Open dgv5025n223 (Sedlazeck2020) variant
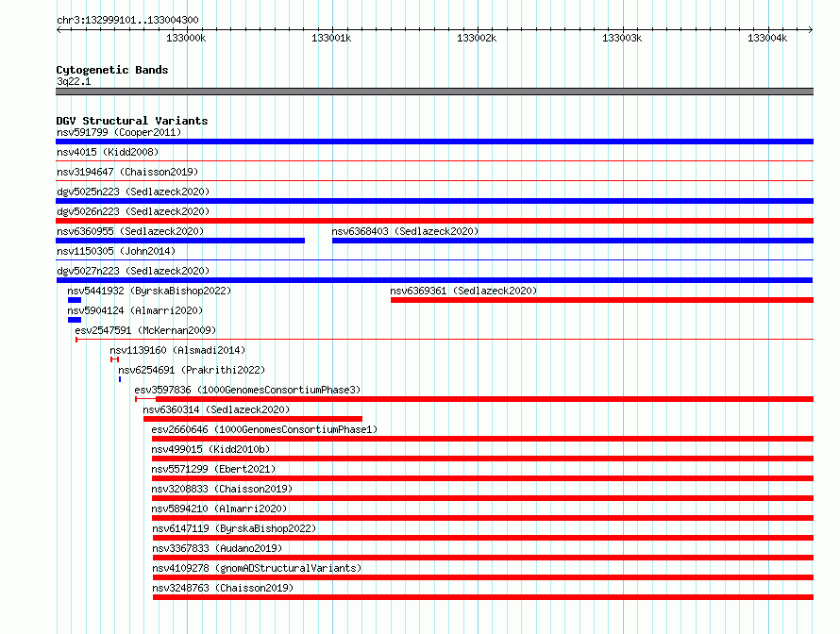Image resolution: width=840 pixels, height=634 pixels. tap(133, 192)
